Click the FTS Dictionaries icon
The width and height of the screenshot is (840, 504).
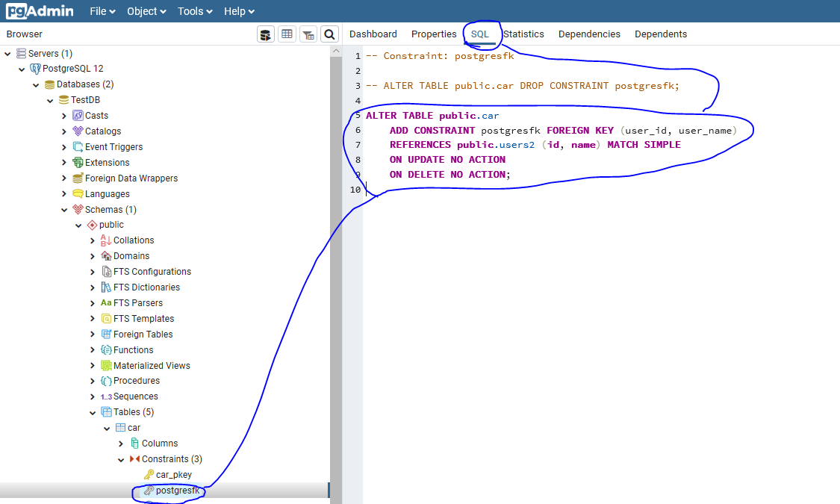click(x=106, y=287)
